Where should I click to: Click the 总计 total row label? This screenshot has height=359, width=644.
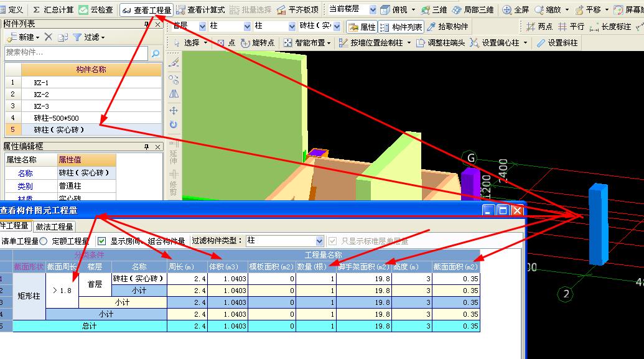(x=90, y=326)
